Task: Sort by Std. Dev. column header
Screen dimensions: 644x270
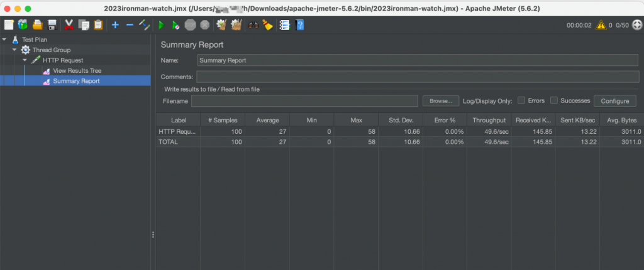Action: coord(401,120)
